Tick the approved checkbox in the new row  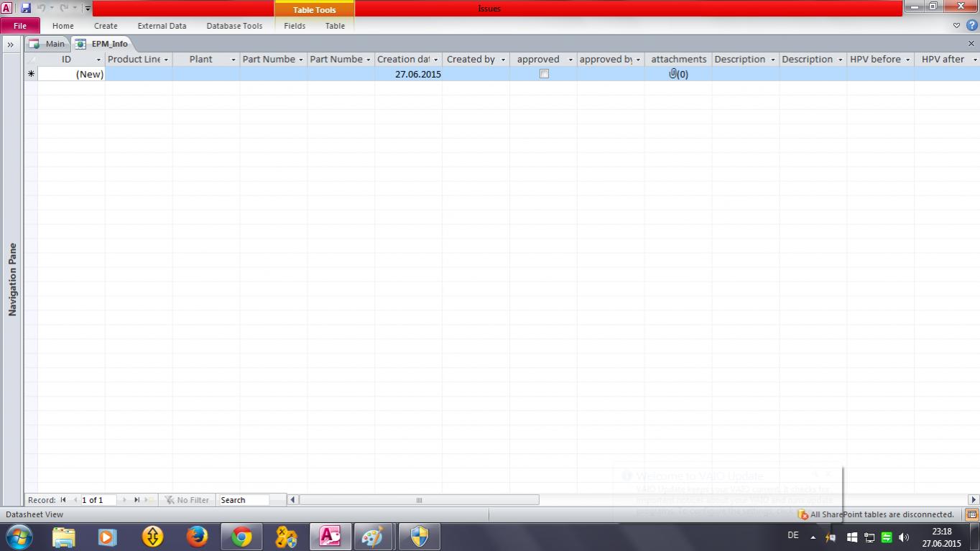pos(544,74)
